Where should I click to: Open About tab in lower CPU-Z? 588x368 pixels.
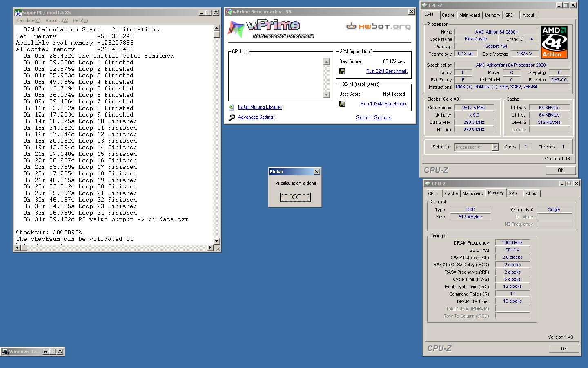coord(532,193)
